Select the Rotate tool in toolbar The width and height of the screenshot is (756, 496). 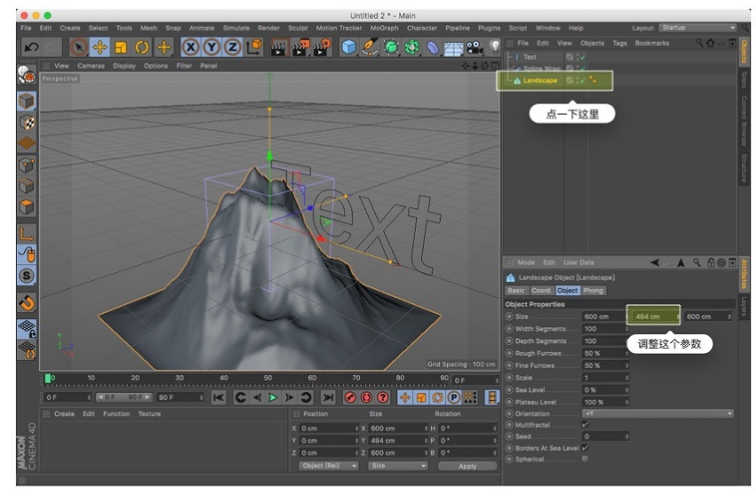point(142,47)
